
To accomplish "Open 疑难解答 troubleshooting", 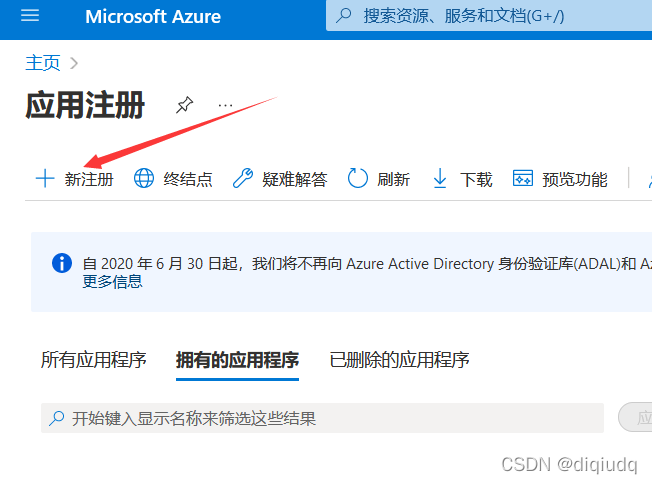I will coord(295,180).
